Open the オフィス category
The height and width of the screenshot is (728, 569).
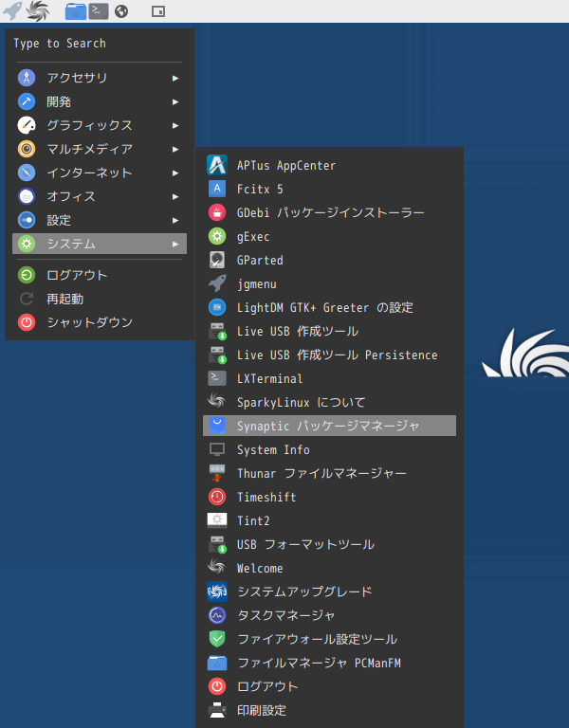pos(100,196)
